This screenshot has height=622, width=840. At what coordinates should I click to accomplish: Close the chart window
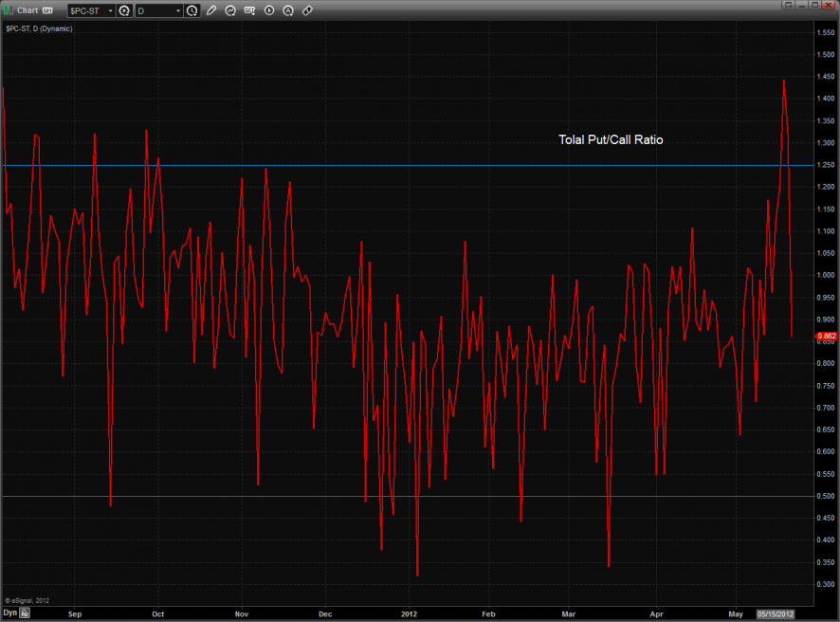(x=830, y=5)
